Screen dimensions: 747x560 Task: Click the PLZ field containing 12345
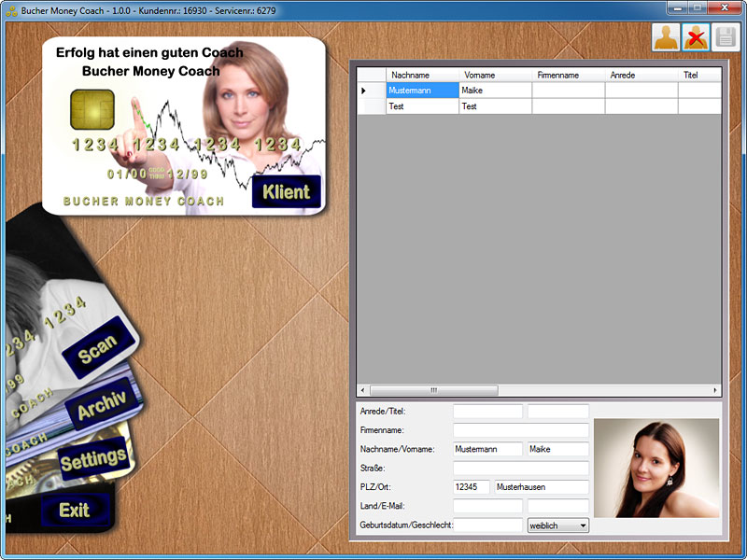pos(472,487)
